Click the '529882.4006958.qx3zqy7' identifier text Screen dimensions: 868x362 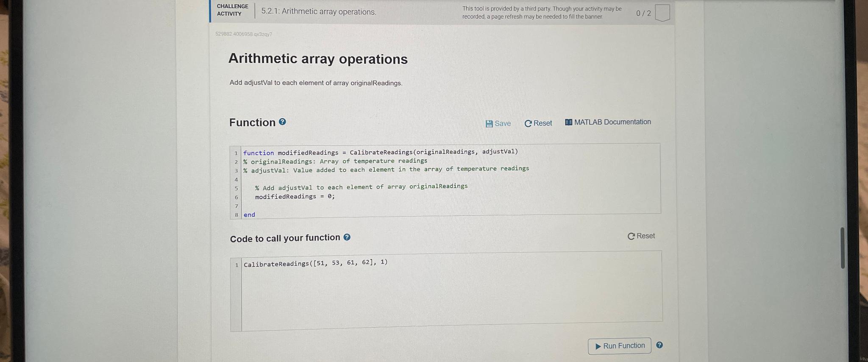tap(244, 34)
